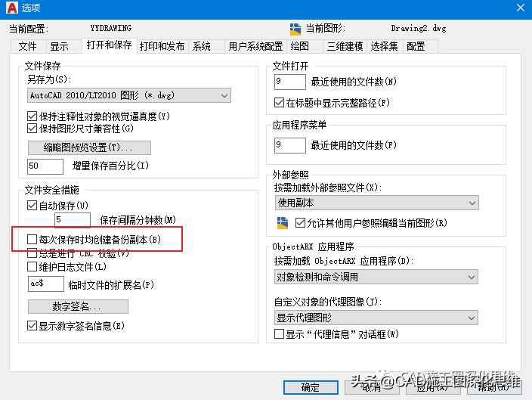Toggle 在标题中显示完整路径 checkbox
The width and height of the screenshot is (532, 400).
(x=279, y=103)
